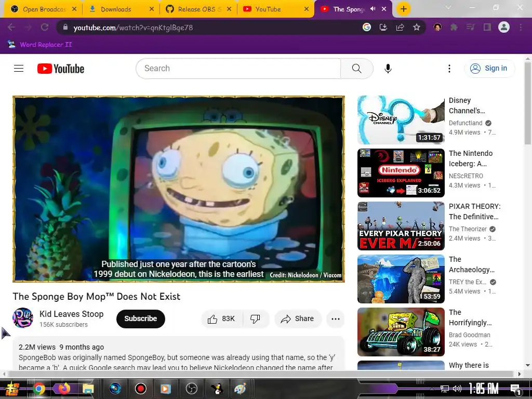Open the paint palette taskbar icon
This screenshot has width=532, height=399.
240,389
